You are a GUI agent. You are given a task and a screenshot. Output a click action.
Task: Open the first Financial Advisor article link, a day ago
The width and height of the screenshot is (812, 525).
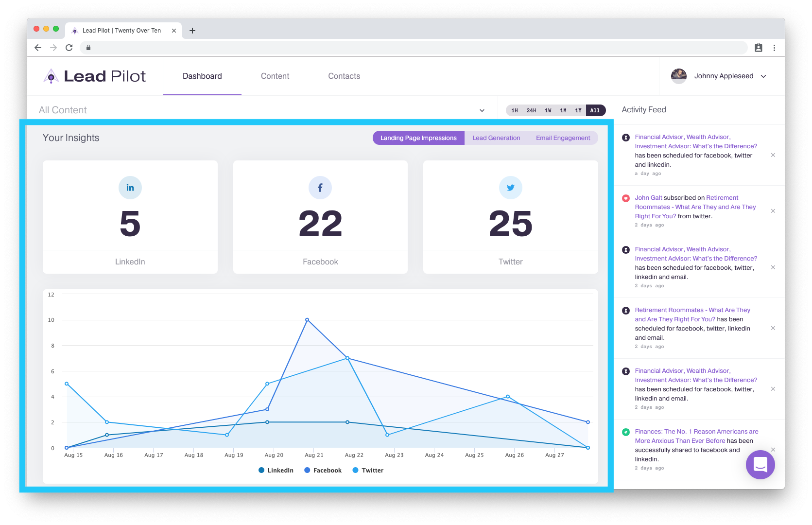[x=696, y=141]
